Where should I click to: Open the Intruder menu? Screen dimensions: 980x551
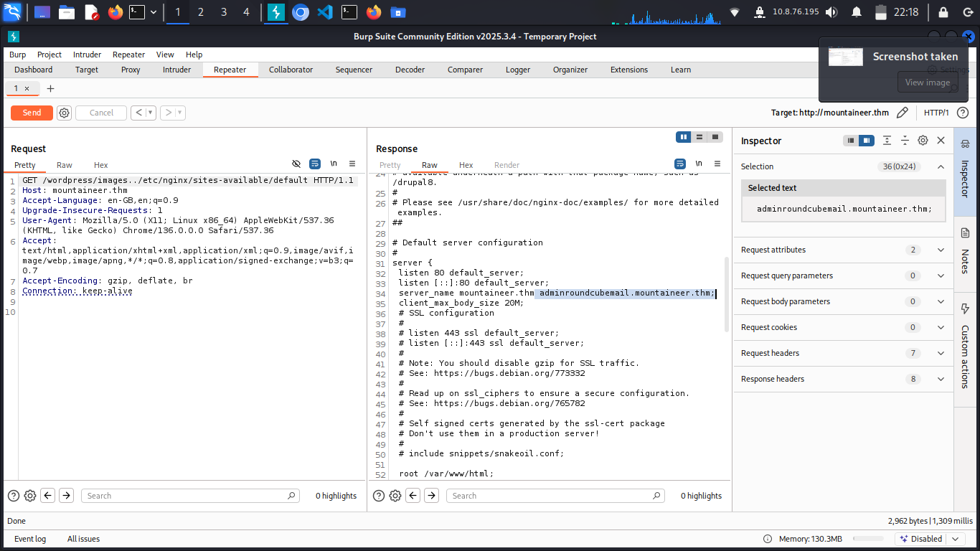coord(87,55)
